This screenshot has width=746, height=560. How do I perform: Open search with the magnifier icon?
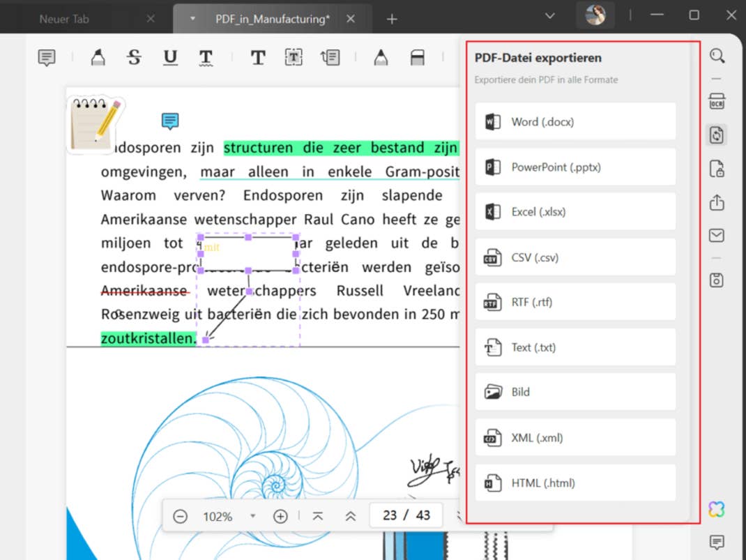(716, 56)
